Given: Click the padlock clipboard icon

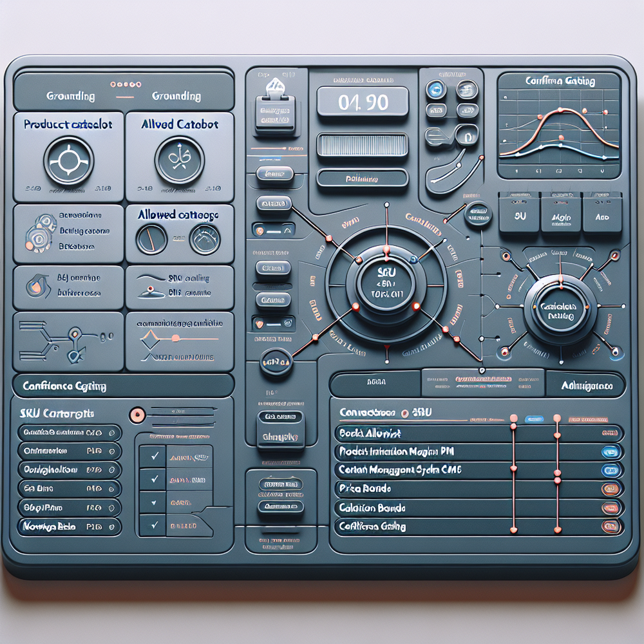Looking at the screenshot, I should tap(275, 108).
